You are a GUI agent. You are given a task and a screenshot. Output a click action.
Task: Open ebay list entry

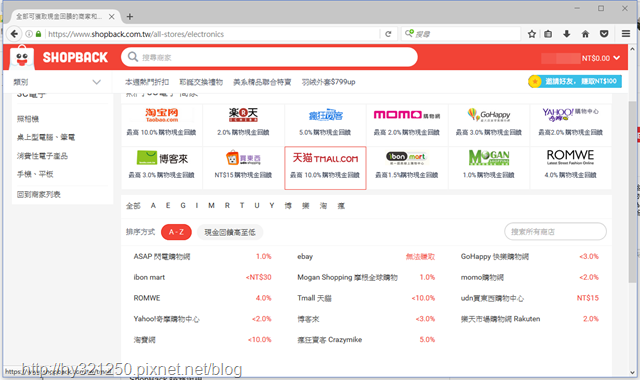pos(305,256)
